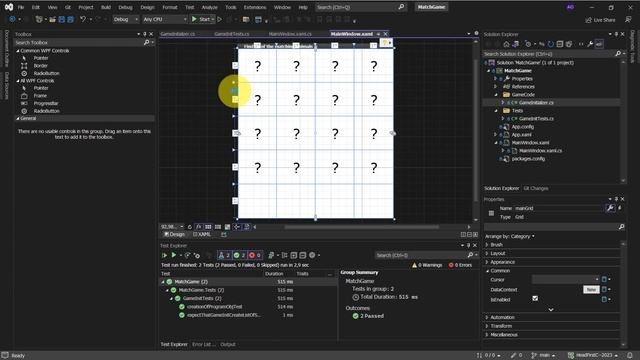Switch to the GameInitTests.cs tab
The height and width of the screenshot is (360, 640).
click(x=231, y=34)
